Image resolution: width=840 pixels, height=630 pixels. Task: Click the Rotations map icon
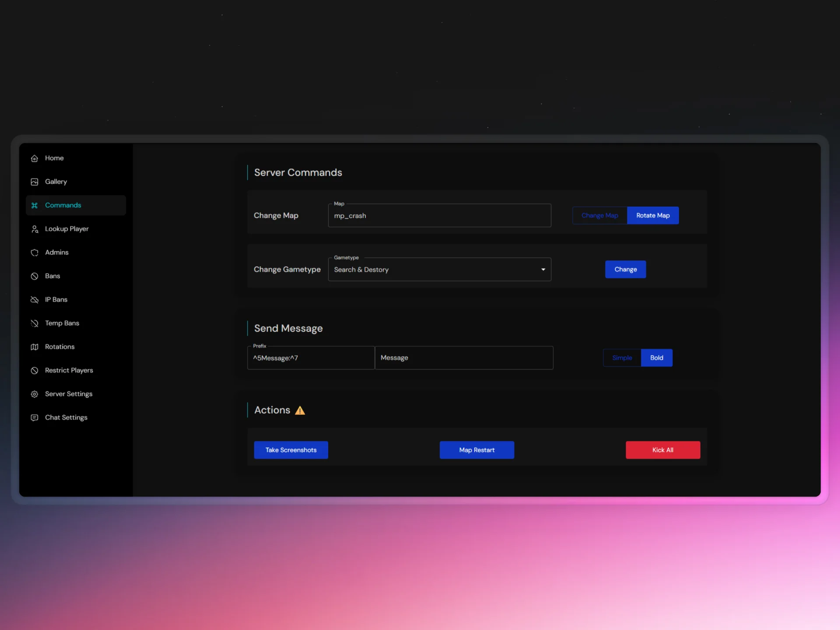tap(35, 347)
